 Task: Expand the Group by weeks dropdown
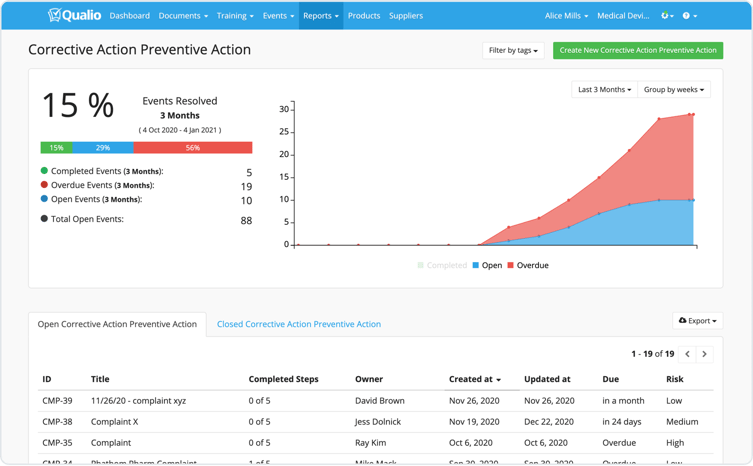[673, 90]
